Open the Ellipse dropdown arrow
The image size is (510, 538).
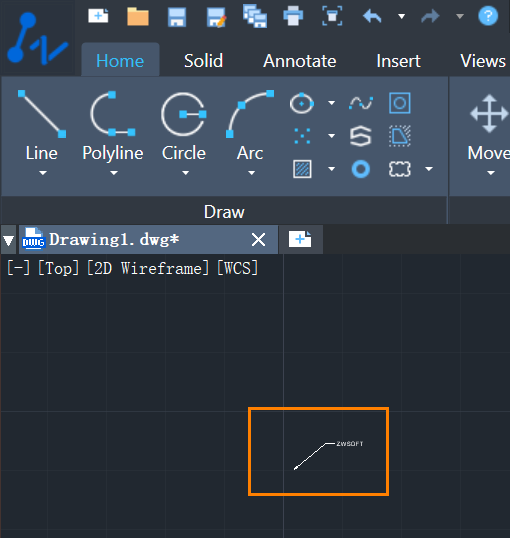[x=332, y=103]
